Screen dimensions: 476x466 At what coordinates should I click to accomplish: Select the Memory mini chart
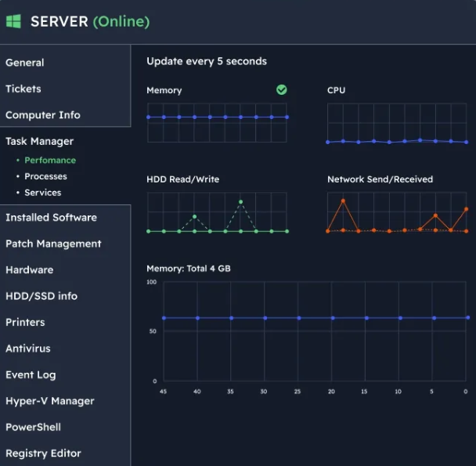[217, 123]
